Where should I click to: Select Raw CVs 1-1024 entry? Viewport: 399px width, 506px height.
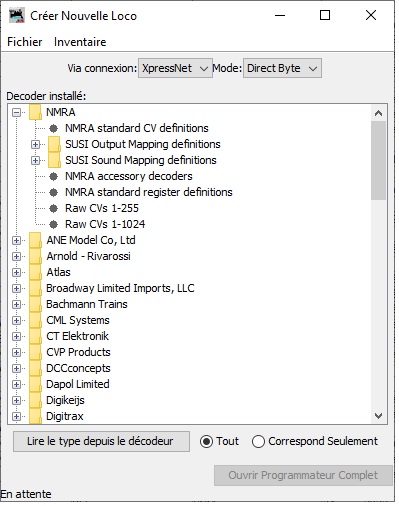coord(105,224)
